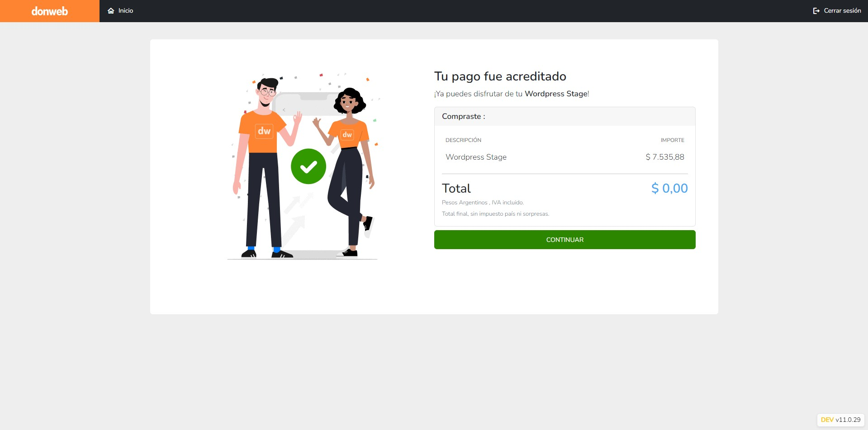Click the DEV v11.0.29 version badge
Image resolution: width=868 pixels, height=430 pixels.
[x=840, y=420]
